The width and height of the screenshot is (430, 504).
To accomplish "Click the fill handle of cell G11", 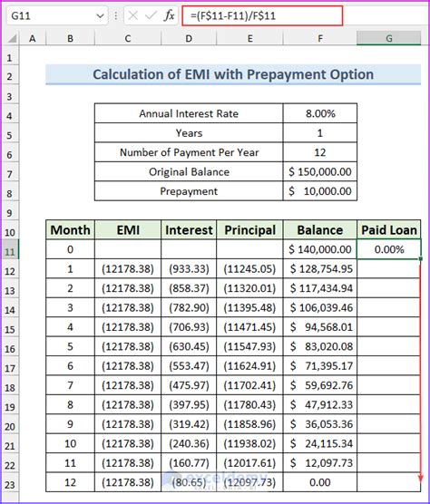I will pos(421,258).
